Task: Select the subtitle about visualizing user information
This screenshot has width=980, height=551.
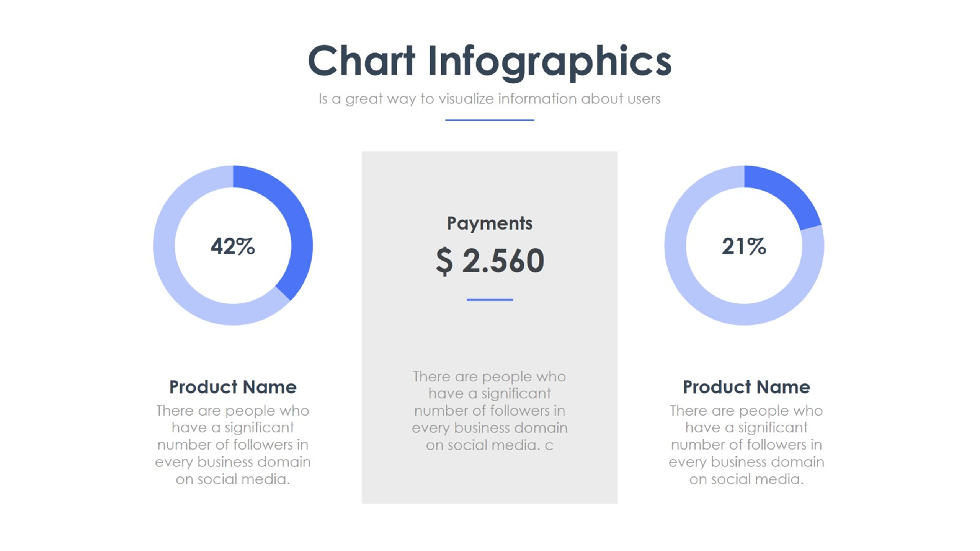Action: click(x=490, y=99)
